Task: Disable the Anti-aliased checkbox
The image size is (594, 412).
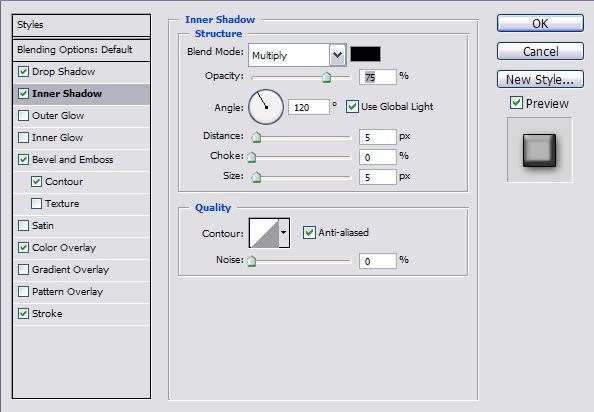Action: [309, 232]
